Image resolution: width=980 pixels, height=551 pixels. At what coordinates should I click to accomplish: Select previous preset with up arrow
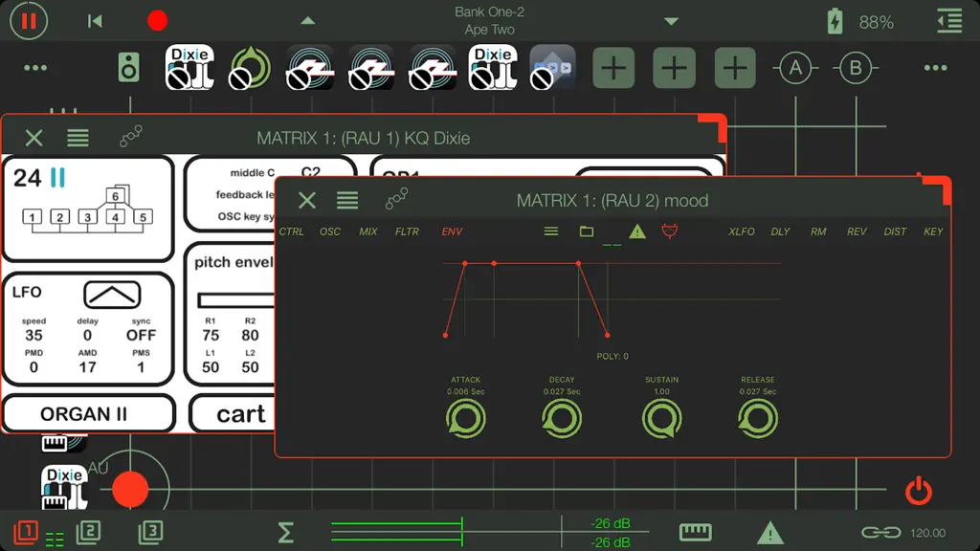(307, 21)
